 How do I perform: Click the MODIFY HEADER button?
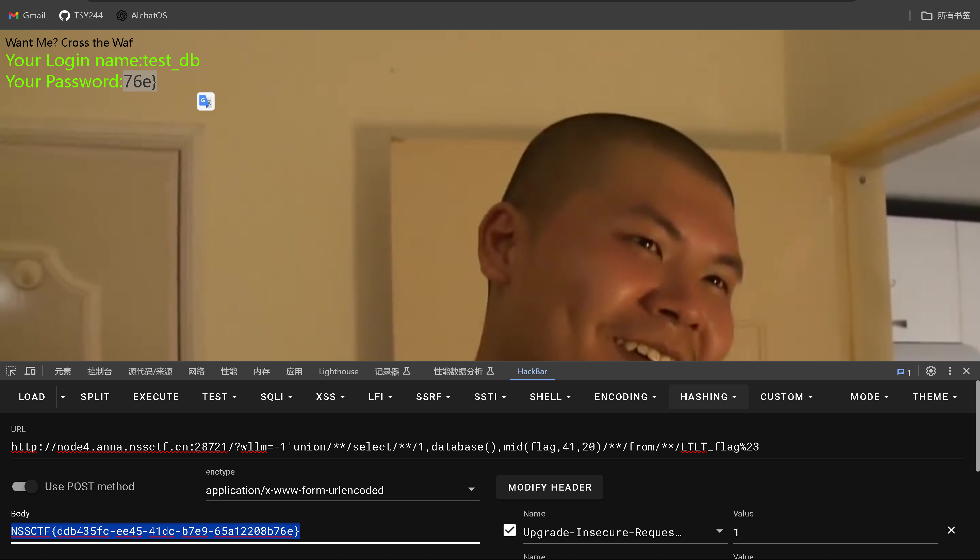pyautogui.click(x=549, y=487)
